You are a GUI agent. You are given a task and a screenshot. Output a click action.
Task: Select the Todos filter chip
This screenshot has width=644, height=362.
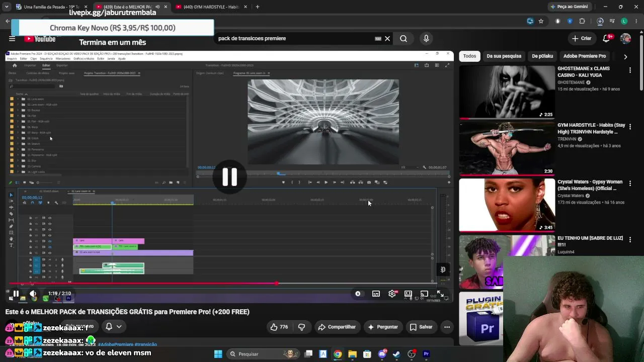tap(469, 56)
